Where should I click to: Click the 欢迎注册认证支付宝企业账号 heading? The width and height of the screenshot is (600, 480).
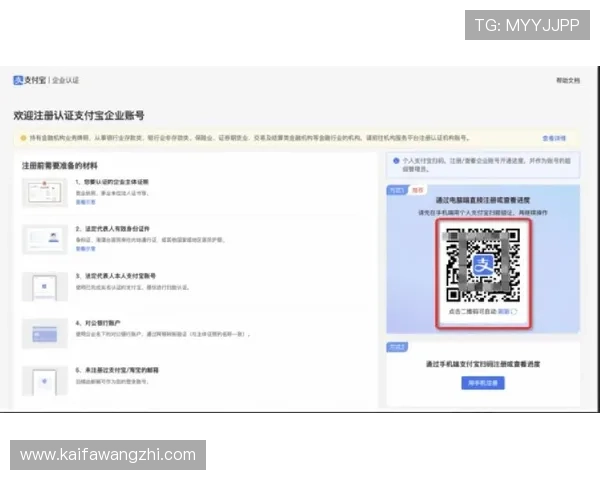click(79, 116)
